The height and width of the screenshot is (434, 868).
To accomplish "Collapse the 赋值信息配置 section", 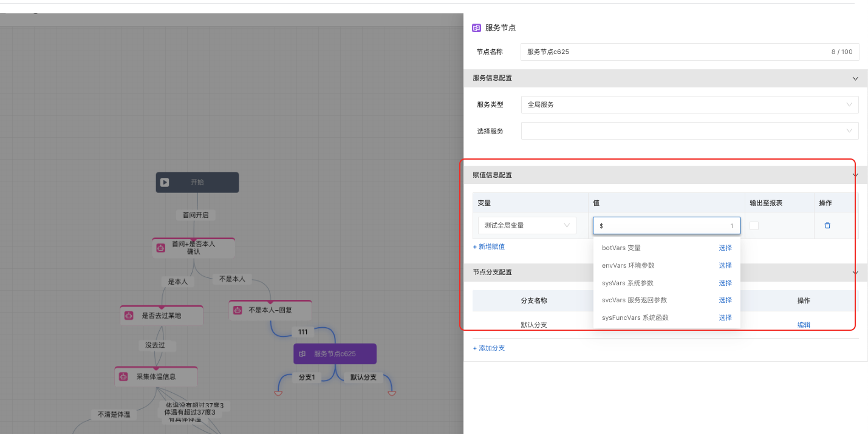I will (x=855, y=175).
